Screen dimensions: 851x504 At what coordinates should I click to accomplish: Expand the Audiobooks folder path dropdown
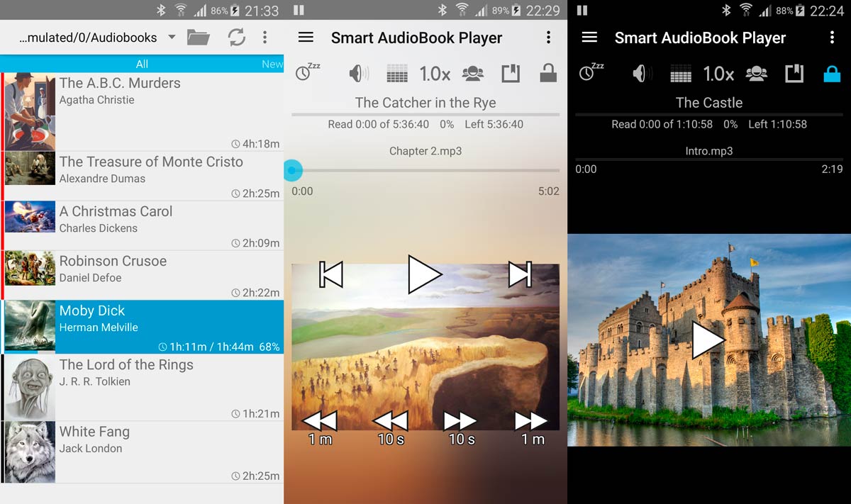tap(172, 38)
